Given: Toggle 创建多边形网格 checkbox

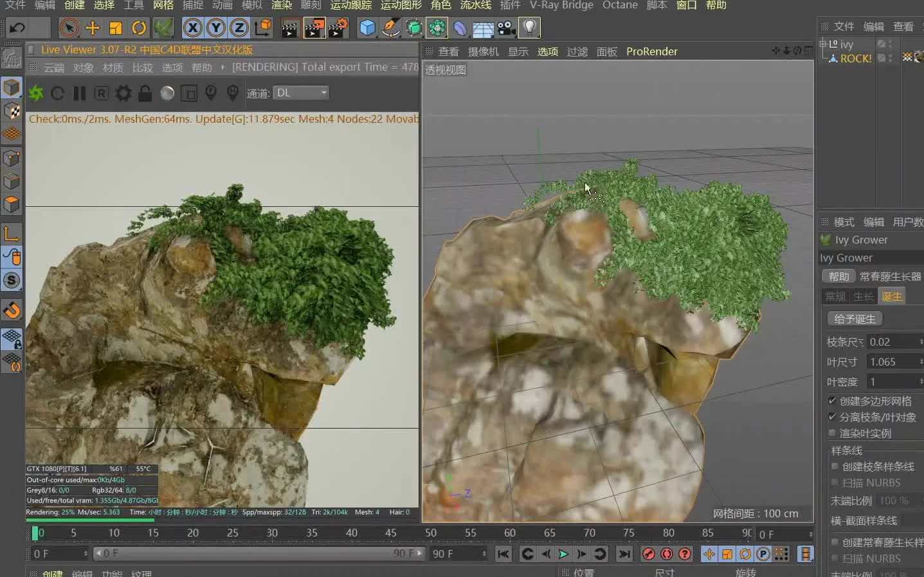Looking at the screenshot, I should coord(832,401).
